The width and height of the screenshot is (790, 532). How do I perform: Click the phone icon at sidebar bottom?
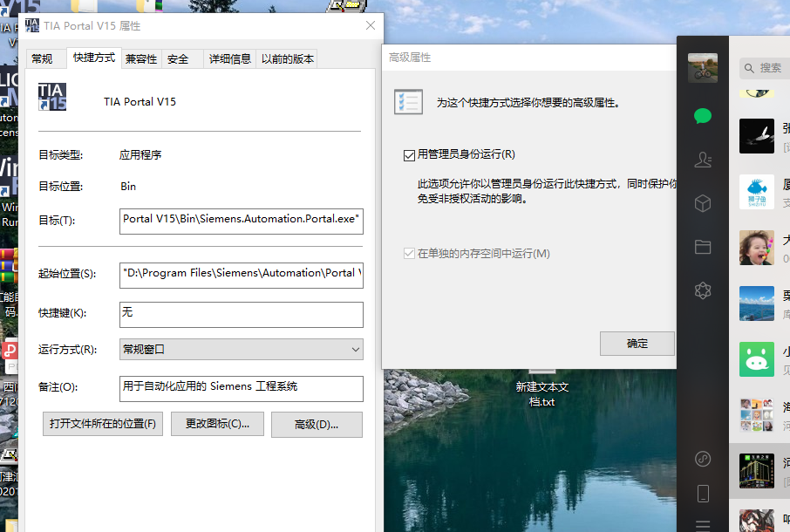703,493
